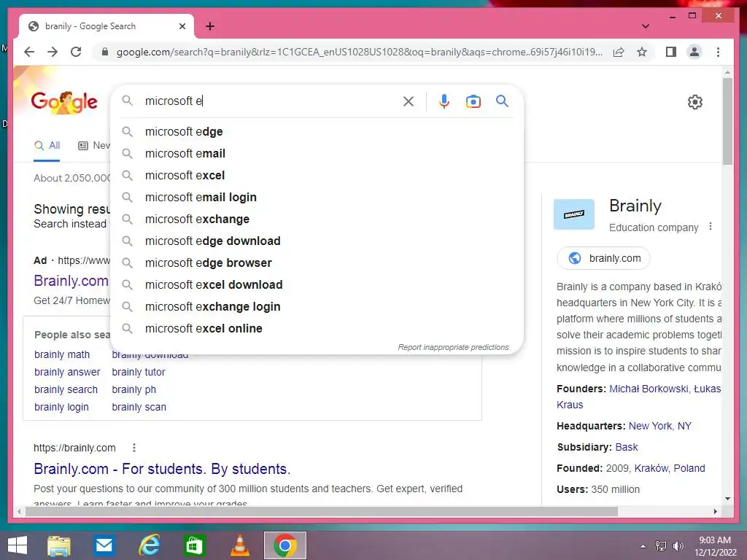Open related search brainly ph
The image size is (747, 560).
pos(134,389)
